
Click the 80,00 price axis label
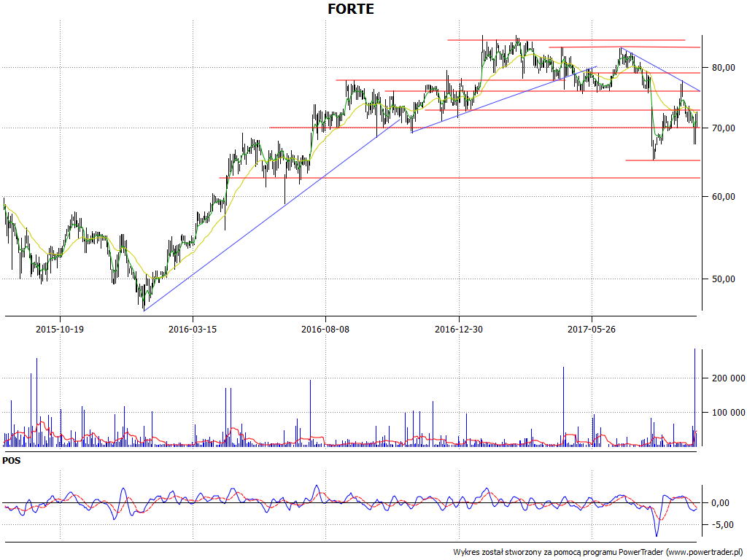coord(723,68)
